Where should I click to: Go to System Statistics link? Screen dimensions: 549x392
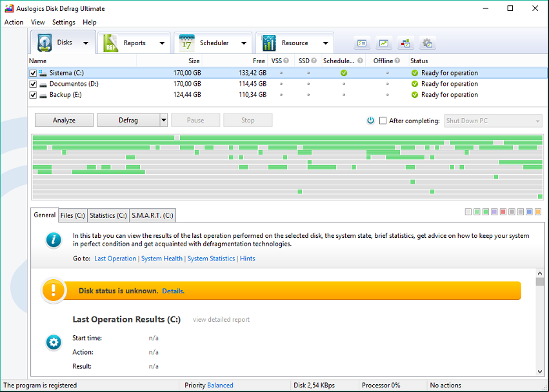(x=211, y=259)
